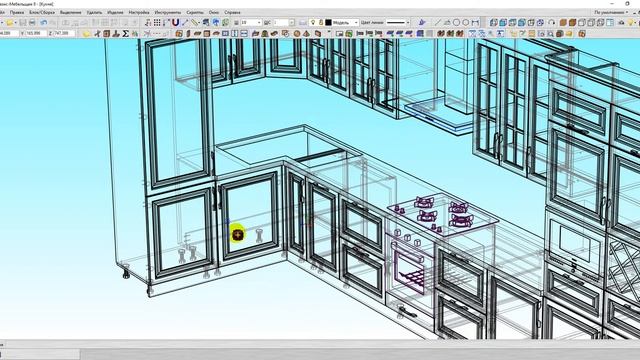The width and height of the screenshot is (640, 360).
Task: Click the Sigma summary icon
Action: (x=126, y=33)
